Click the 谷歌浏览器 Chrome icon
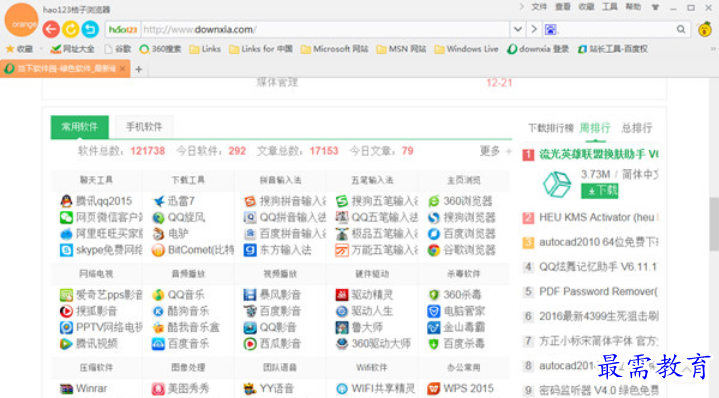The image size is (719, 398). pos(434,250)
